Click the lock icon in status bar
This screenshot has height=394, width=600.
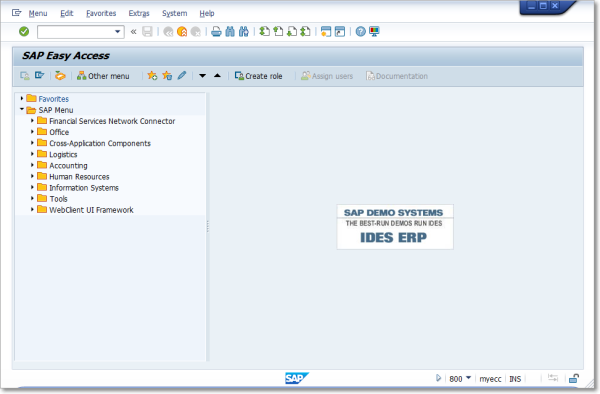pyautogui.click(x=574, y=378)
